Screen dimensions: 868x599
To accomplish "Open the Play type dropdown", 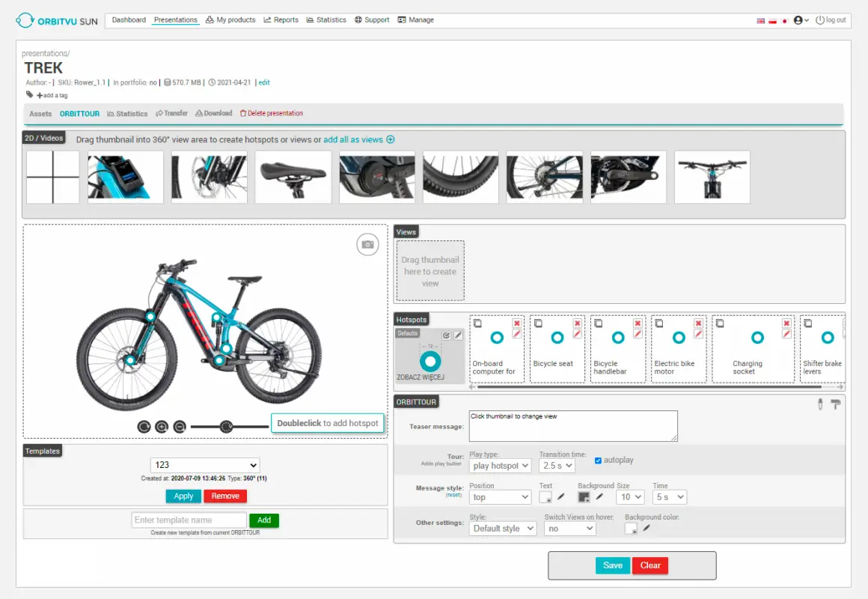I will click(x=500, y=466).
